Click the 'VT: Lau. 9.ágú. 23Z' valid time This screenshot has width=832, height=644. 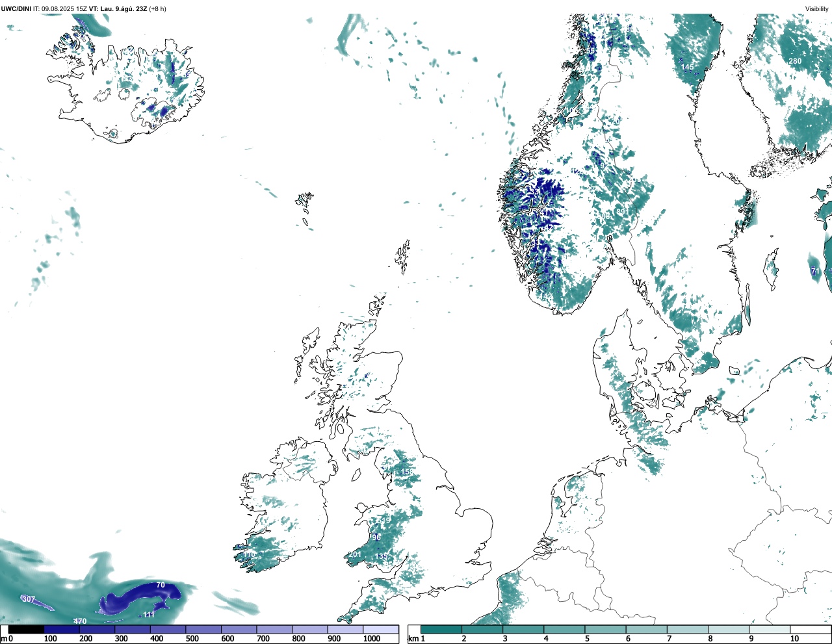coord(118,8)
